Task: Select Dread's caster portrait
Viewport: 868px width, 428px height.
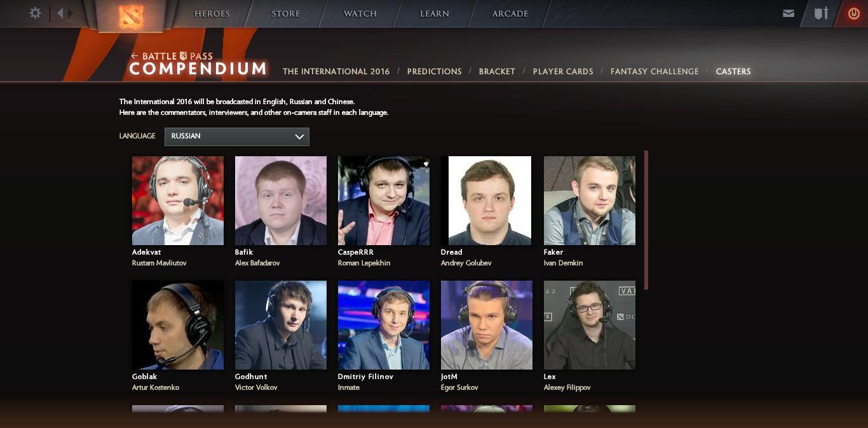Action: tap(487, 201)
